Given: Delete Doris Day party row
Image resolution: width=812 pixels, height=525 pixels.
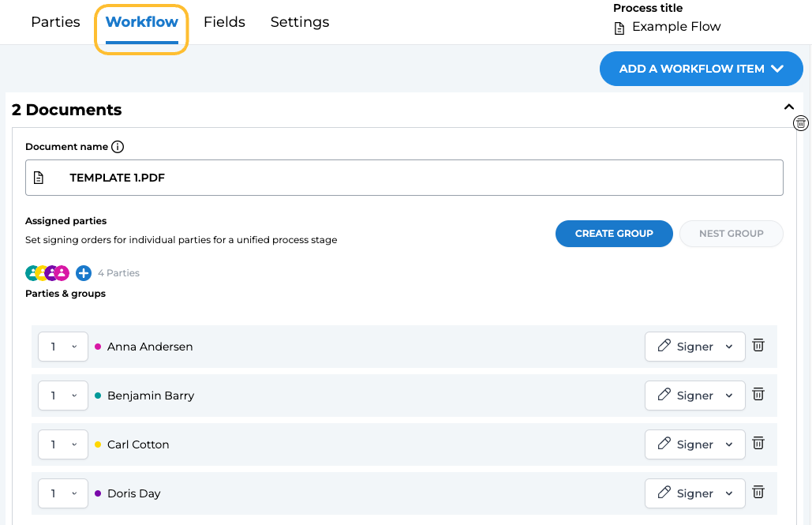Looking at the screenshot, I should (758, 493).
